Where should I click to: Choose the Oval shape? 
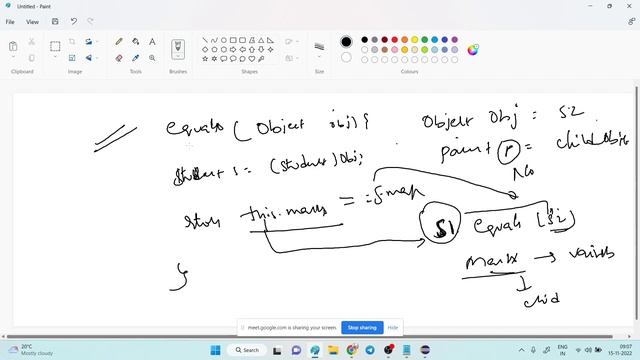[224, 40]
